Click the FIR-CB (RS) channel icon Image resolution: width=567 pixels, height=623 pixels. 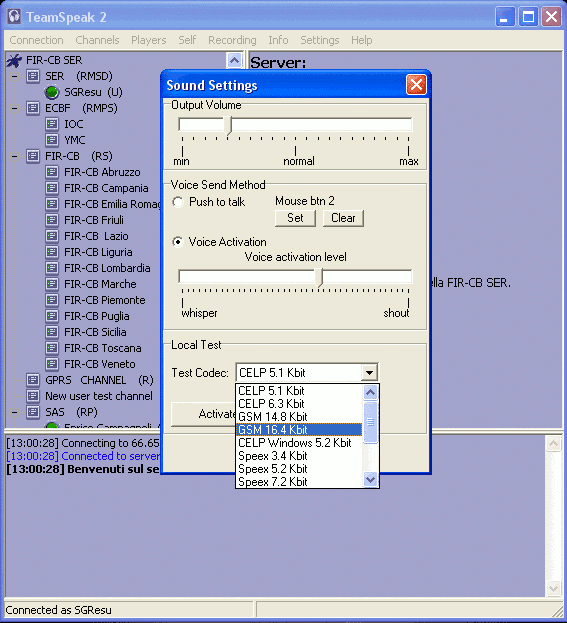click(x=33, y=156)
